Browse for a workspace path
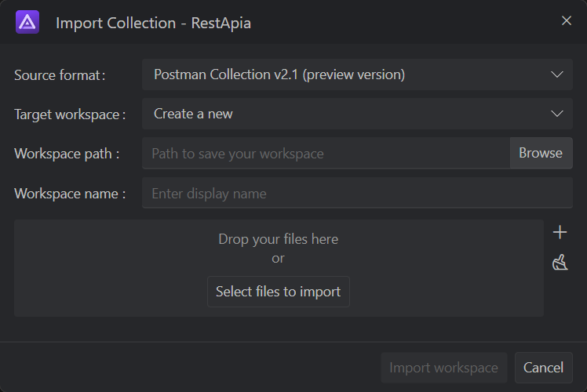Viewport: 587px width, 392px height. [x=541, y=153]
